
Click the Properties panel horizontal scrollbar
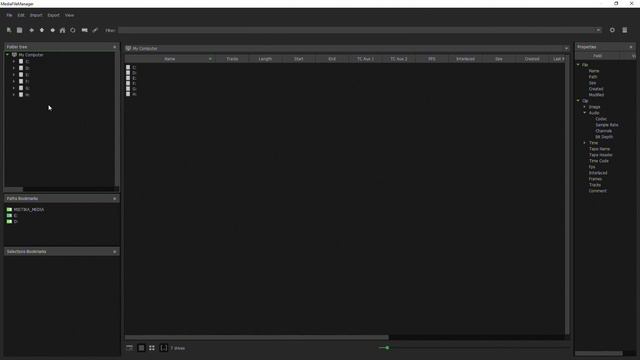599,353
